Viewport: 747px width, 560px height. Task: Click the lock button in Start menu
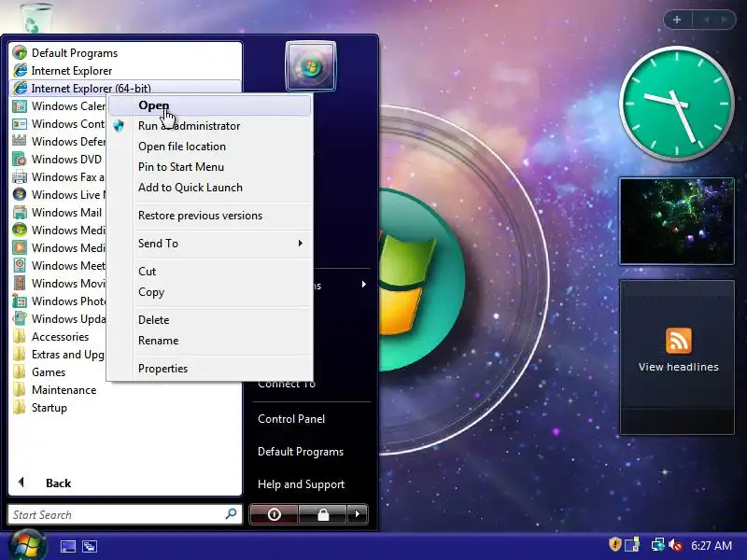click(323, 514)
